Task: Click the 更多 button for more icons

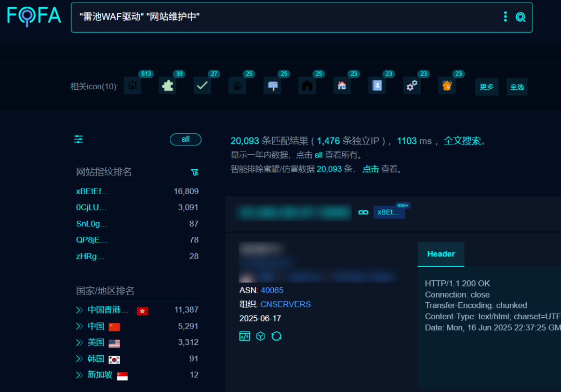Action: tap(487, 87)
